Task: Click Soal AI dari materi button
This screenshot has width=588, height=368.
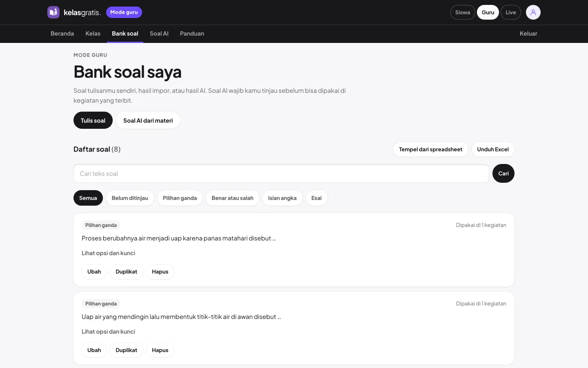Action: pos(148,120)
